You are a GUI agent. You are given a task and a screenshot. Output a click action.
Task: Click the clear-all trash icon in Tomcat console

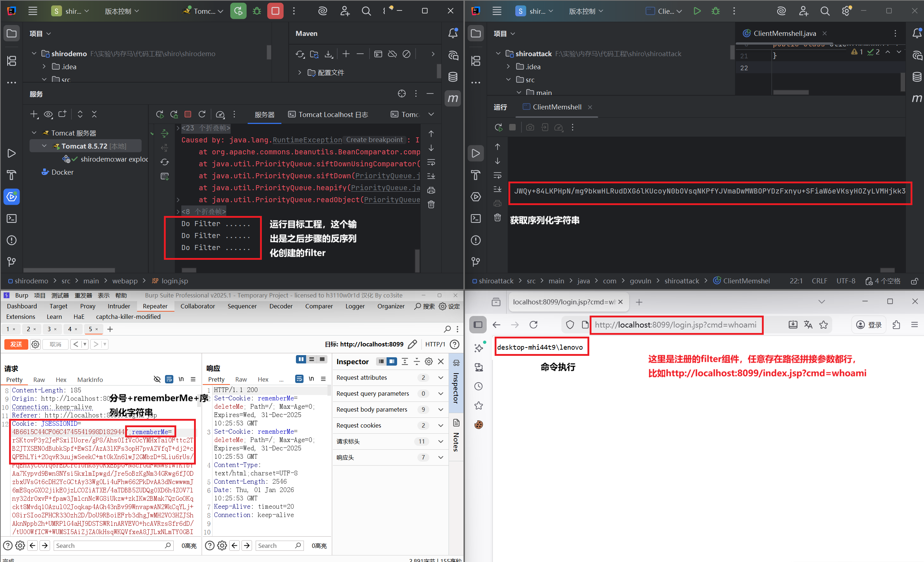click(431, 205)
